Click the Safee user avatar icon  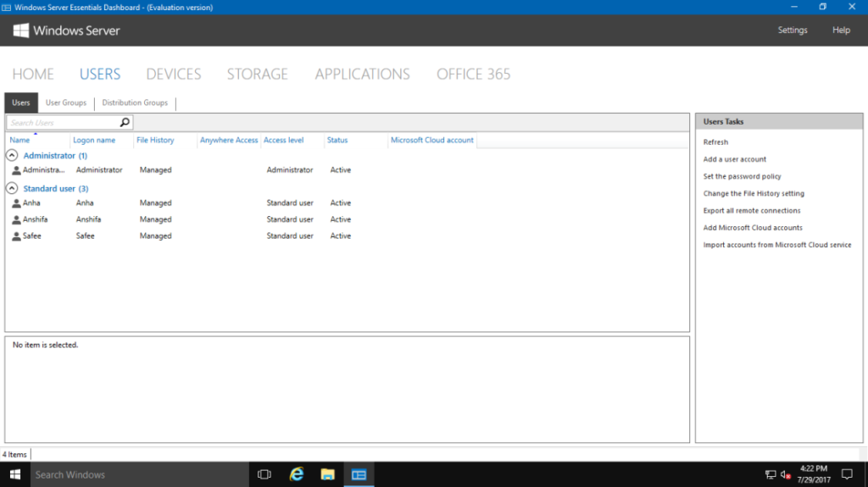point(17,237)
